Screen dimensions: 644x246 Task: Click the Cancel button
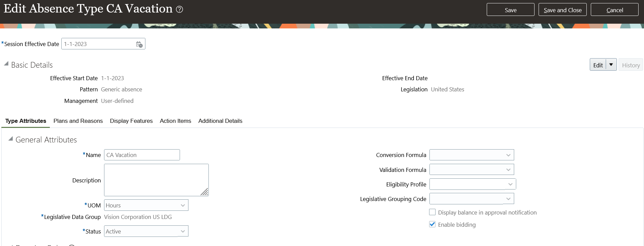[615, 10]
